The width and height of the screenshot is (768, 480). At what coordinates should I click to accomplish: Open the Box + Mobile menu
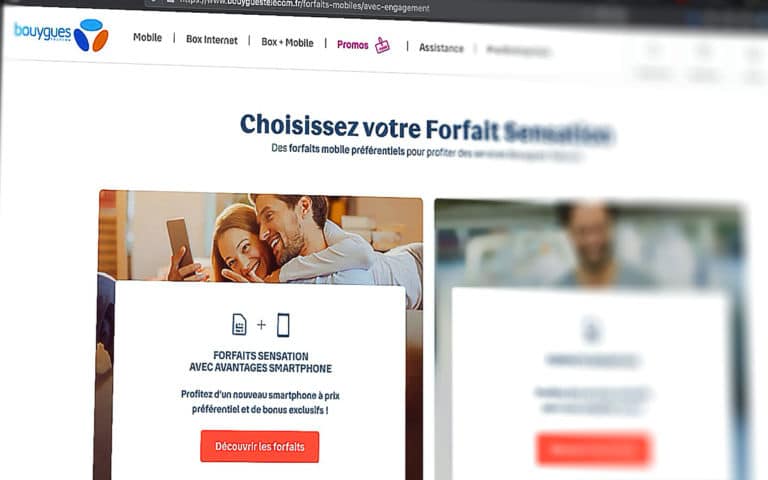click(x=287, y=43)
